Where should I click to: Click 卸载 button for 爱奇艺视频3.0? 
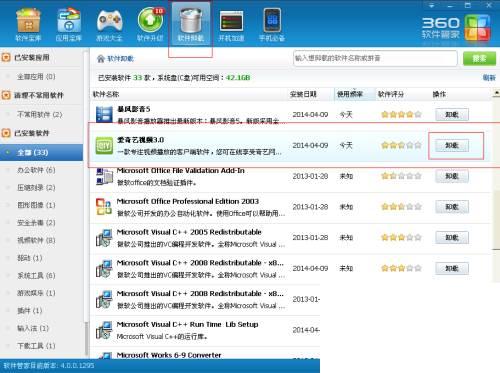pyautogui.click(x=452, y=145)
